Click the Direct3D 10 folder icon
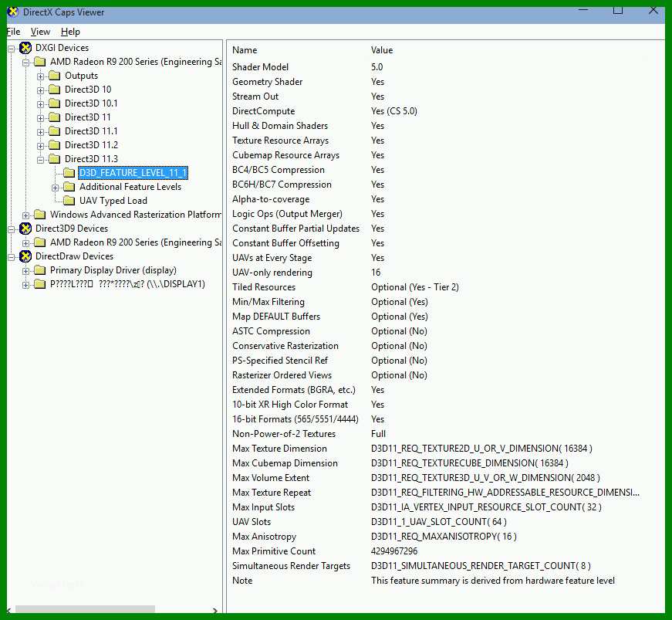The image size is (672, 620). point(55,90)
